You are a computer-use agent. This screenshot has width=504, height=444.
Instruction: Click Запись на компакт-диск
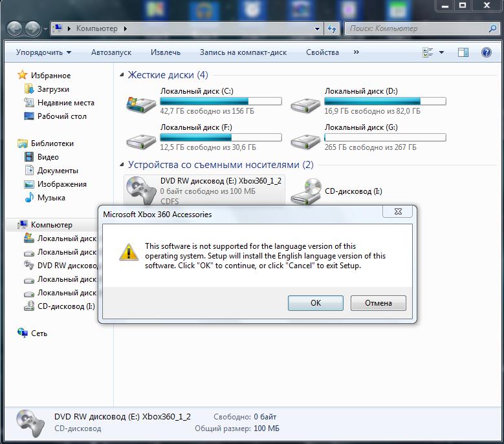pyautogui.click(x=243, y=52)
